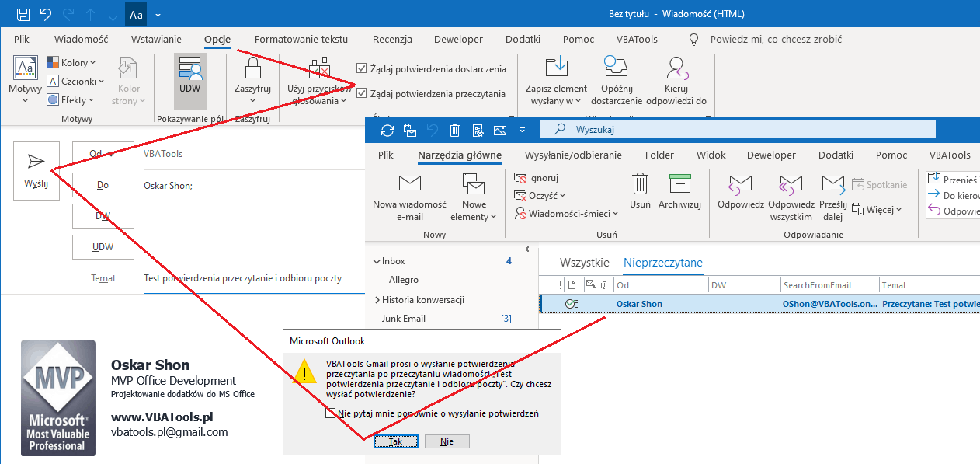
Task: Collapse the folder pane with arrow
Action: pos(527,249)
